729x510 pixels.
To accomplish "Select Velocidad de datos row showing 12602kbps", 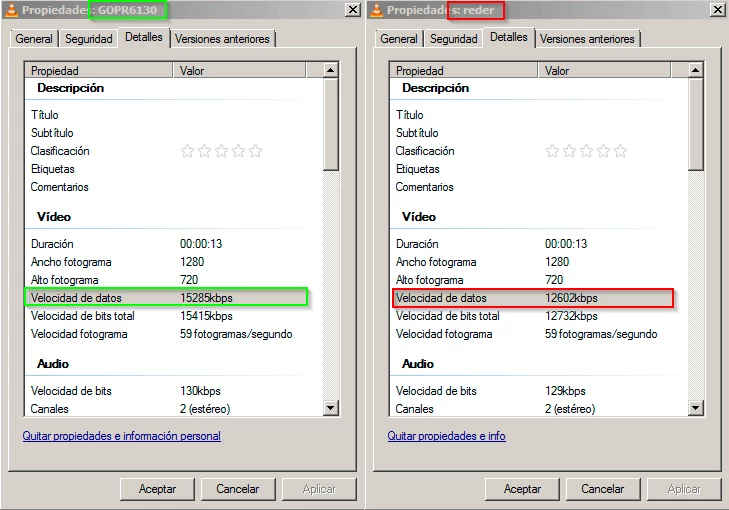I will click(532, 297).
